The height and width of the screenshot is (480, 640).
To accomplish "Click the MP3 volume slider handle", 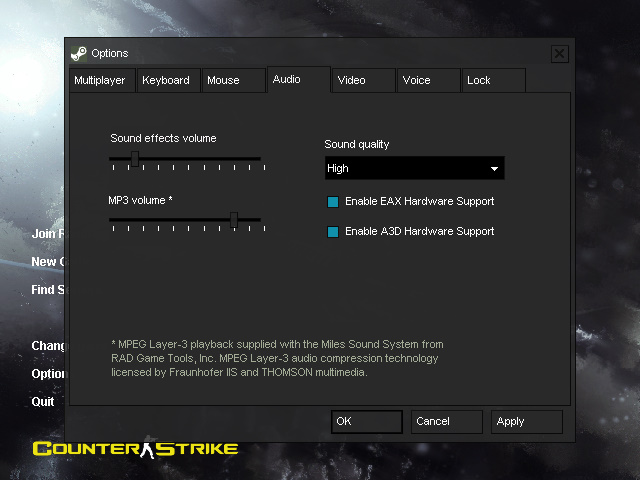I will pyautogui.click(x=234, y=219).
